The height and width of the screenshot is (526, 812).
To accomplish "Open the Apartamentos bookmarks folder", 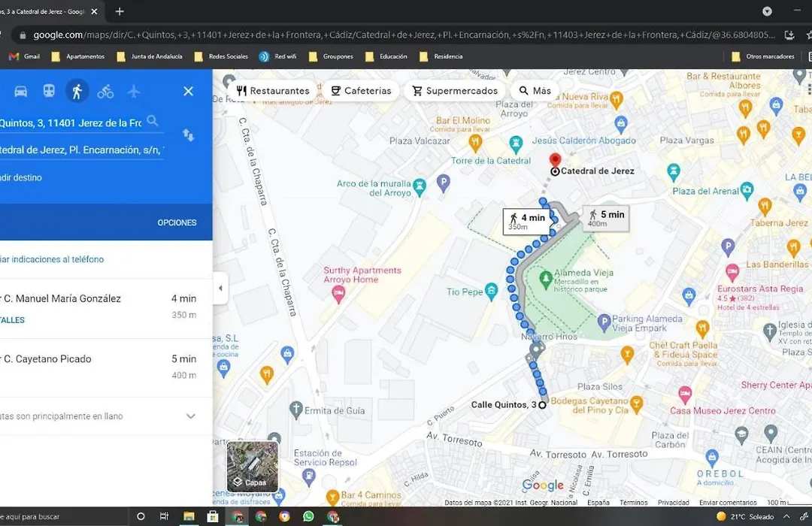I will point(77,56).
